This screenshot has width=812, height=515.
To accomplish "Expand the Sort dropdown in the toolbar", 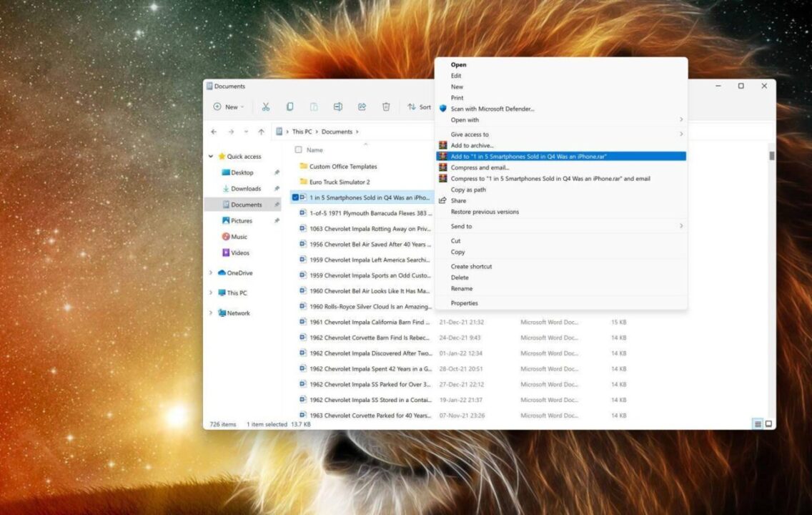I will coord(419,106).
